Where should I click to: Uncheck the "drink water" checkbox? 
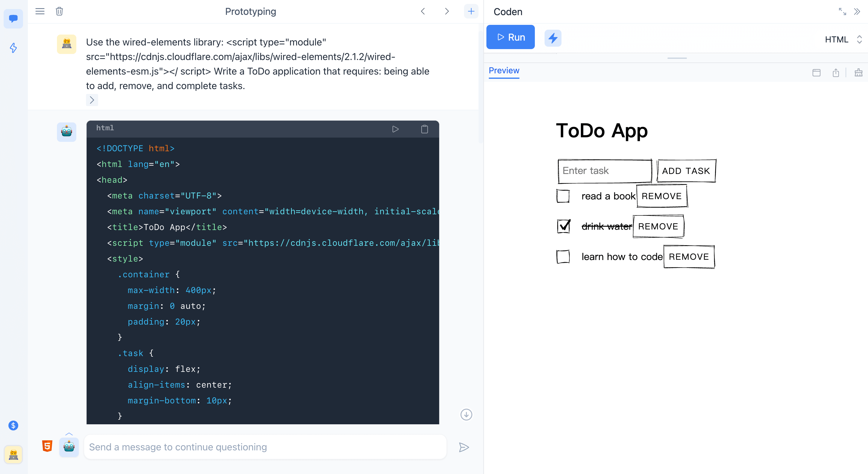(x=563, y=226)
